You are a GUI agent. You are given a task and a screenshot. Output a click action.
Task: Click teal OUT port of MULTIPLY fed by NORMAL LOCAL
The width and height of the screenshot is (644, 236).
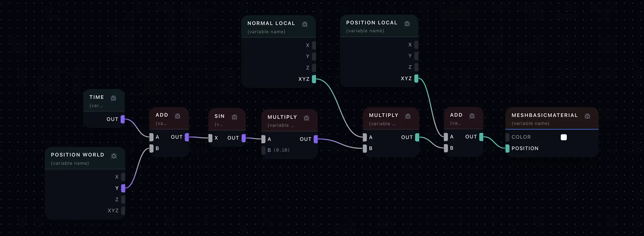click(417, 137)
